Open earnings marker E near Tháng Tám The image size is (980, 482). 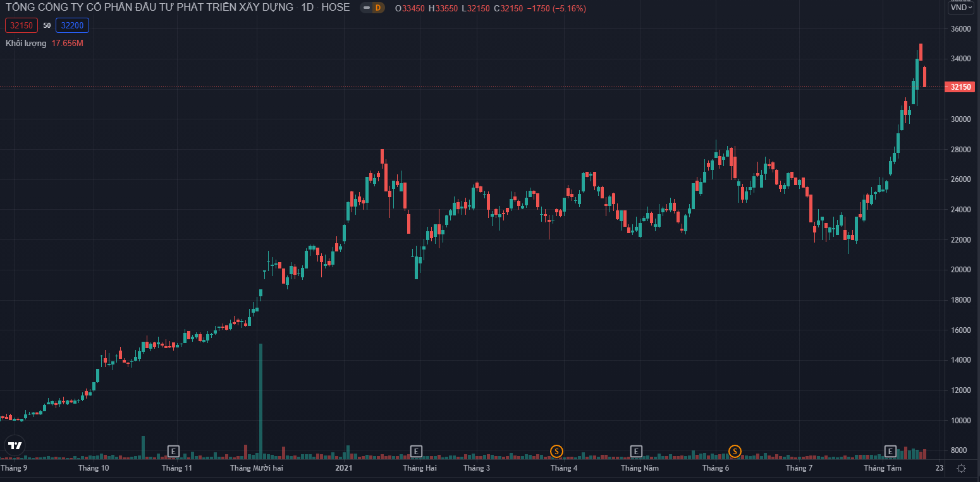click(x=890, y=451)
